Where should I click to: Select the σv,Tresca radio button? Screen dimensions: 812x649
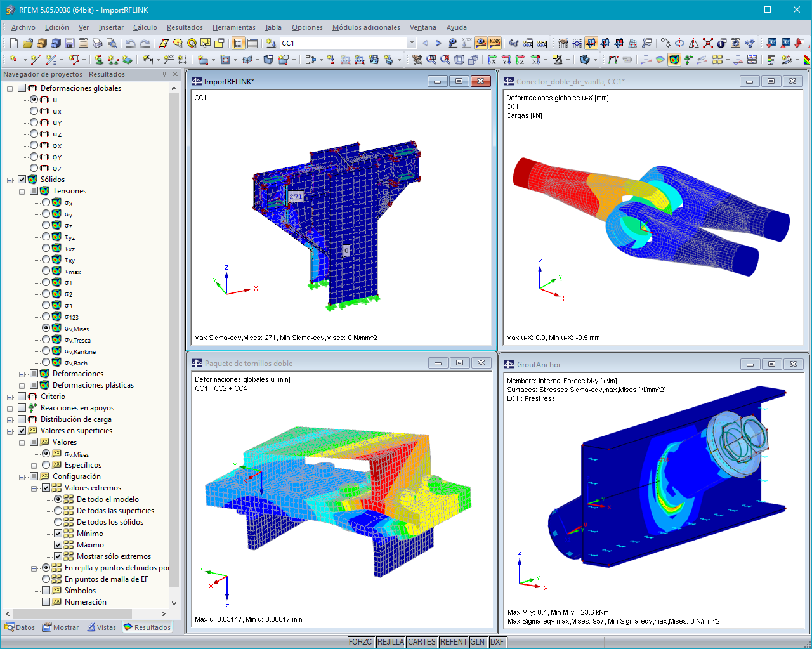46,339
